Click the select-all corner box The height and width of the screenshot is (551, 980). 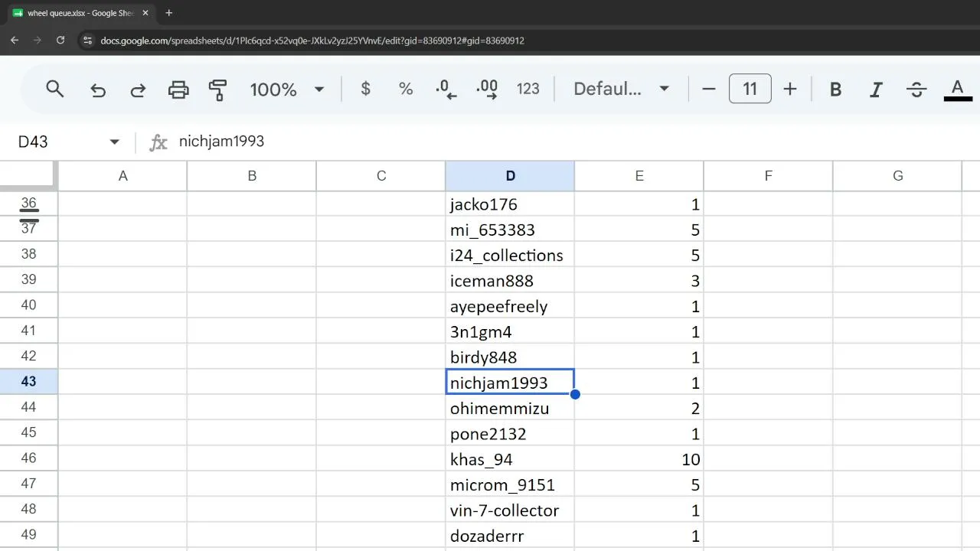pyautogui.click(x=28, y=175)
